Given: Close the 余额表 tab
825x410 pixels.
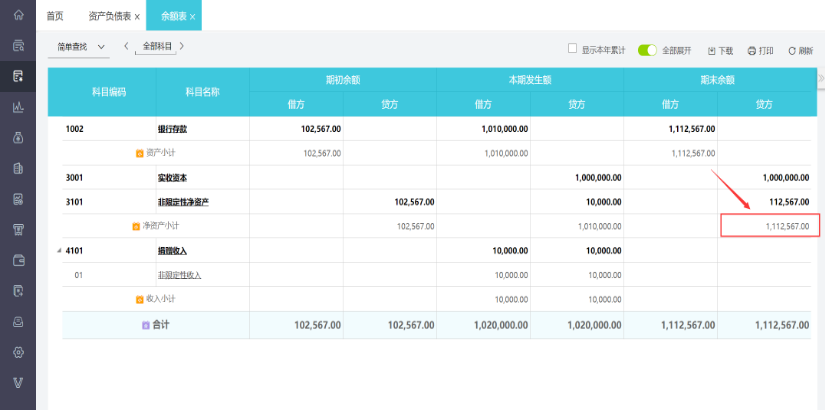Looking at the screenshot, I should 193,17.
